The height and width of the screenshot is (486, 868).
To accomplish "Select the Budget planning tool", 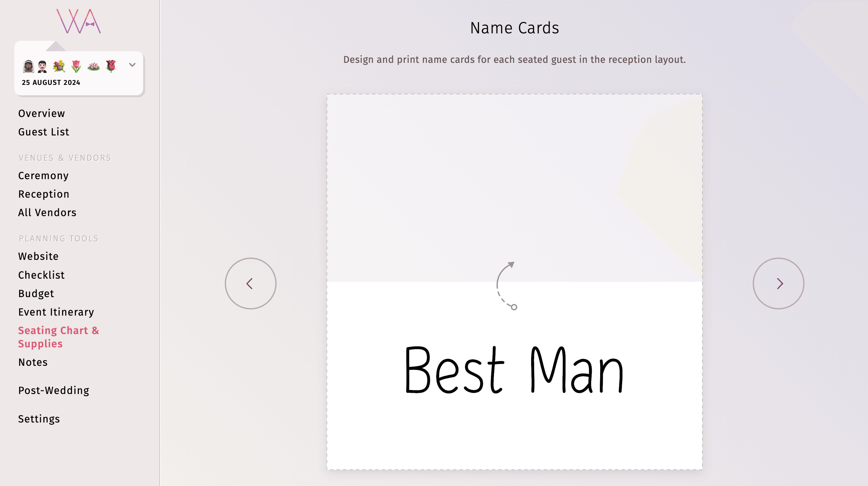I will point(36,293).
